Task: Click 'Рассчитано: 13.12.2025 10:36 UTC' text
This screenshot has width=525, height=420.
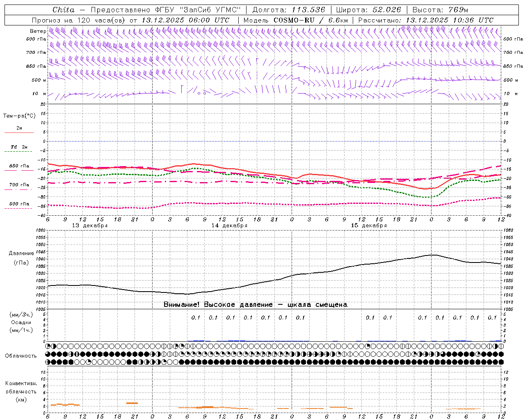Action: (426, 20)
